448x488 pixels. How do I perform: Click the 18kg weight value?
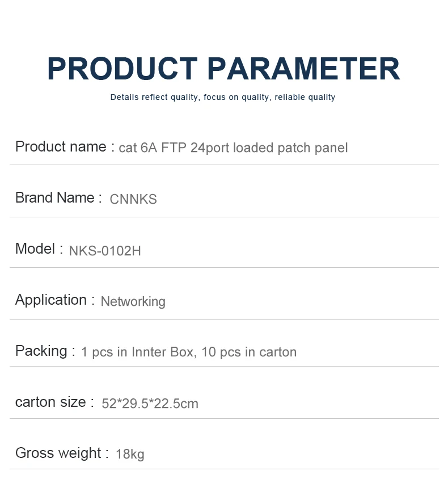click(130, 455)
